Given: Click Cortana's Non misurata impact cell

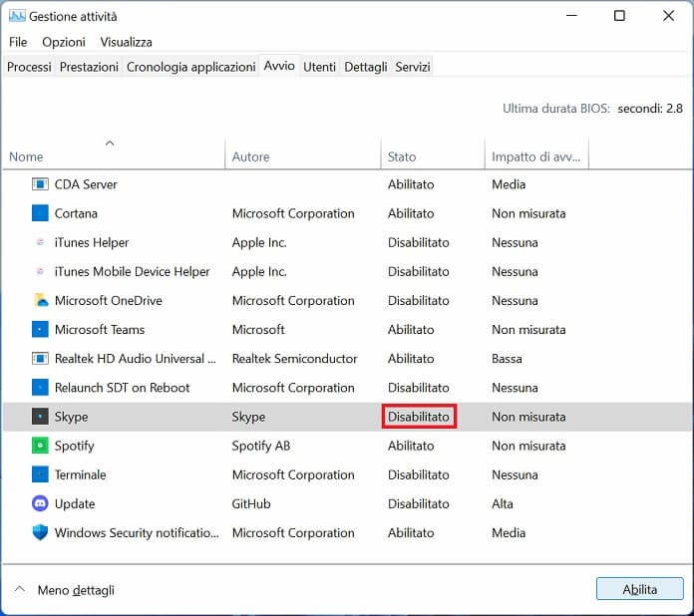Looking at the screenshot, I should 528,213.
